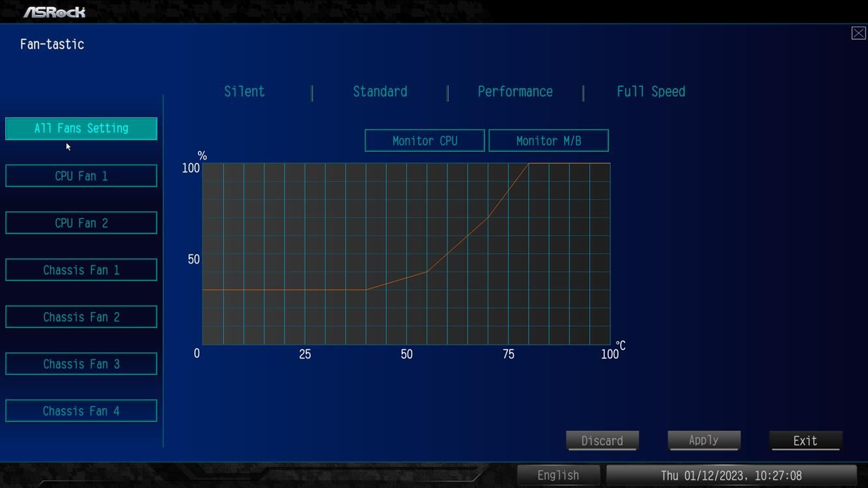Select Chassis Fan 1
Screen dimensions: 868x488
click(x=81, y=270)
